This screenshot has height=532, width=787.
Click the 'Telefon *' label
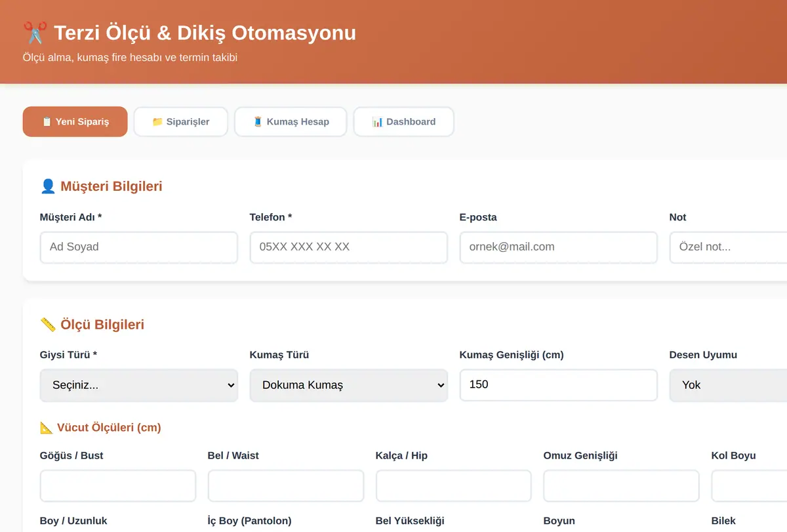(271, 217)
